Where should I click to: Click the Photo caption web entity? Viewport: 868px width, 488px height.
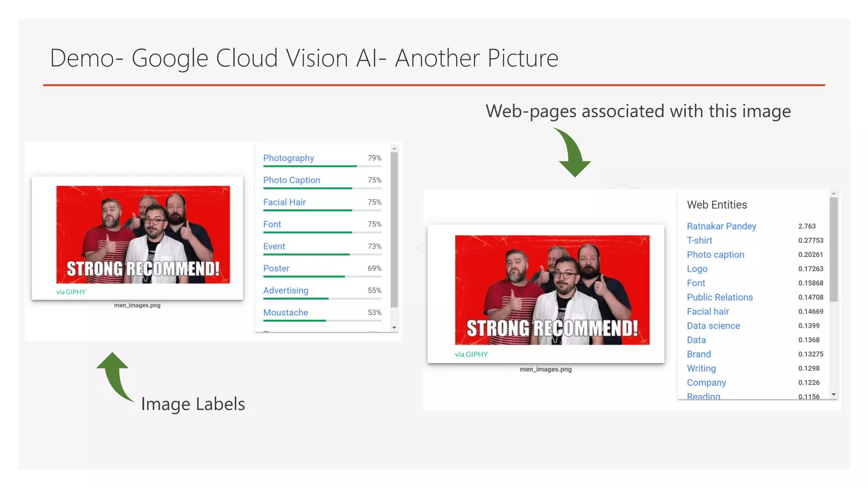[715, 255]
